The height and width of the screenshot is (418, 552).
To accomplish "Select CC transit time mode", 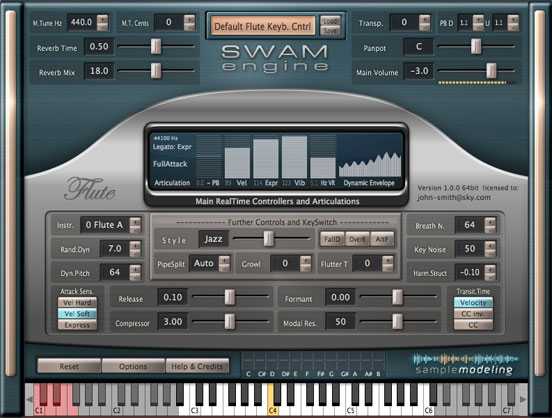I will click(473, 325).
